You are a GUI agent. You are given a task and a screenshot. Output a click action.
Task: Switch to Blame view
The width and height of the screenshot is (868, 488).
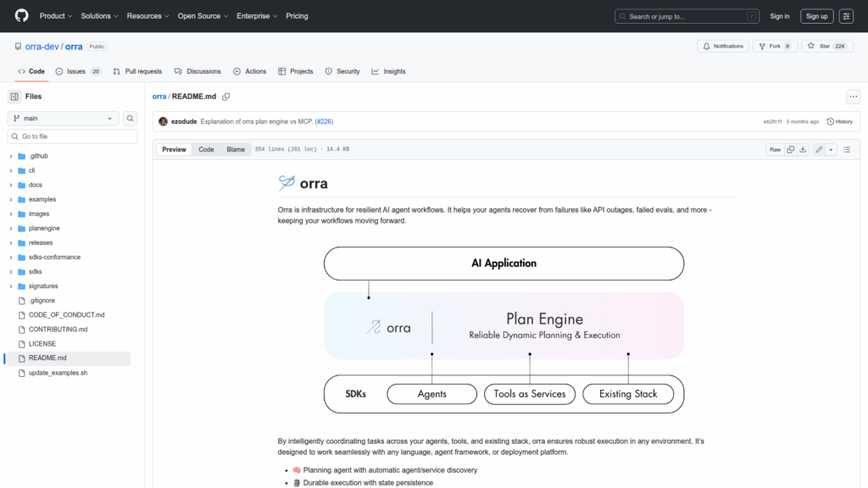coord(236,149)
